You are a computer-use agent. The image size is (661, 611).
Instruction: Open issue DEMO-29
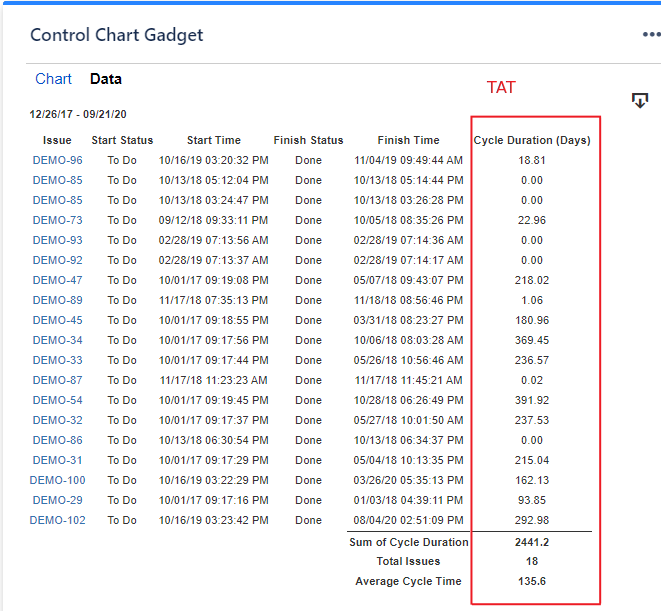pyautogui.click(x=57, y=500)
